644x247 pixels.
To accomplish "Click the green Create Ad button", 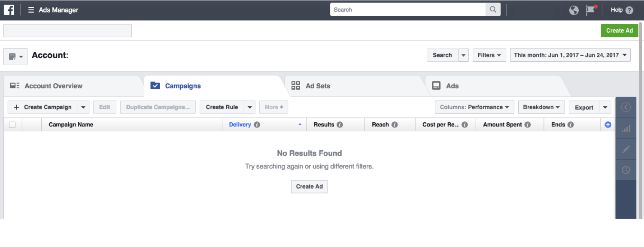I will [x=620, y=30].
